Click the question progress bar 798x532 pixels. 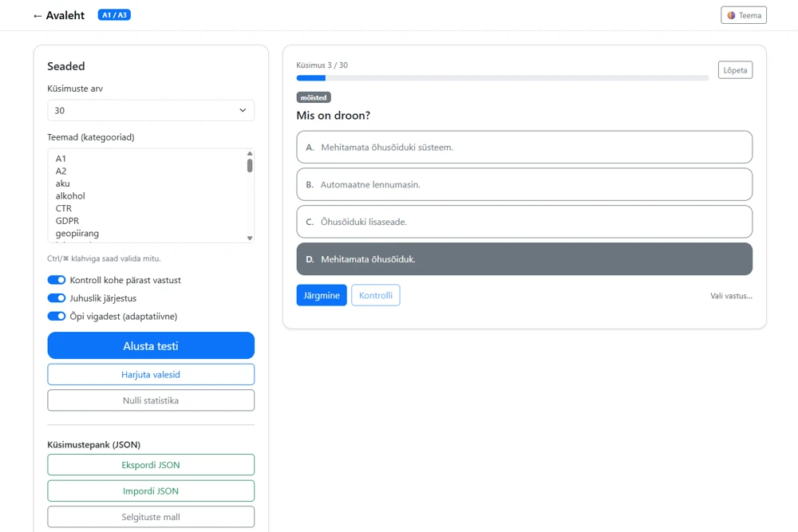coord(502,78)
